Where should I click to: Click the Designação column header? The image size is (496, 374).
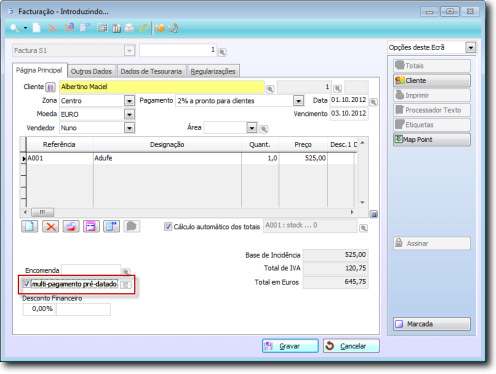(x=167, y=145)
